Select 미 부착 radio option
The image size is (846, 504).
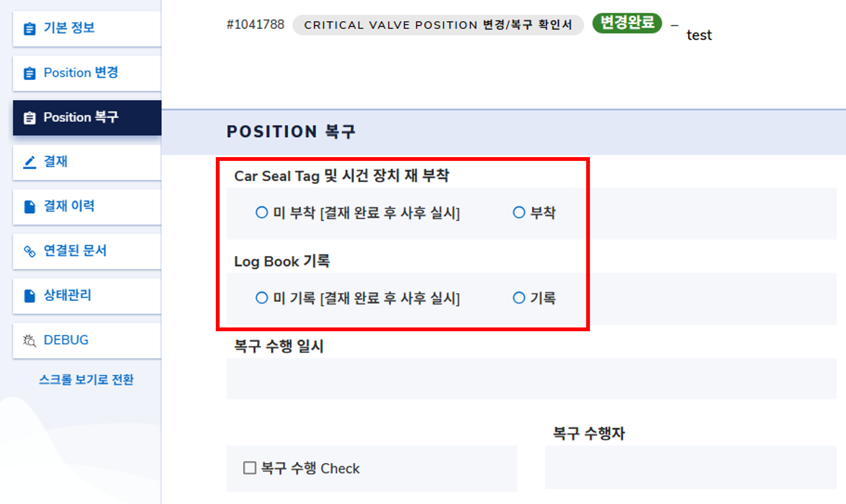(262, 213)
